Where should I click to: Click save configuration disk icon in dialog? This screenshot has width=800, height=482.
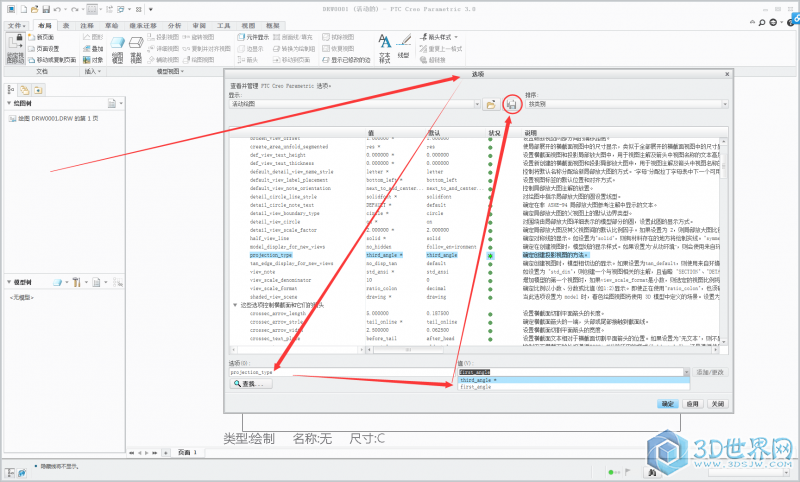point(512,105)
